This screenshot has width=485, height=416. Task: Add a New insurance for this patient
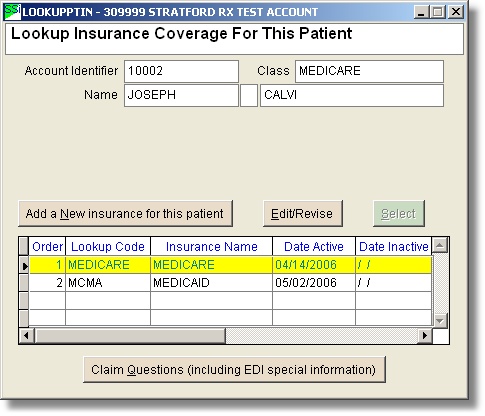(x=125, y=214)
